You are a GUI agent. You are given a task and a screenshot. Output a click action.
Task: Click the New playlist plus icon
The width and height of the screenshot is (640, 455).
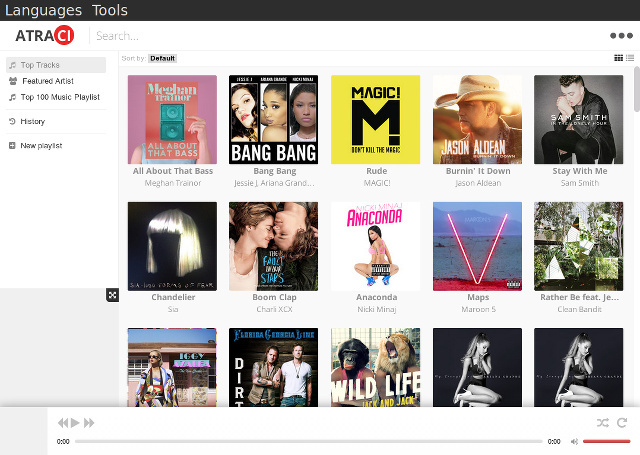[x=12, y=146]
